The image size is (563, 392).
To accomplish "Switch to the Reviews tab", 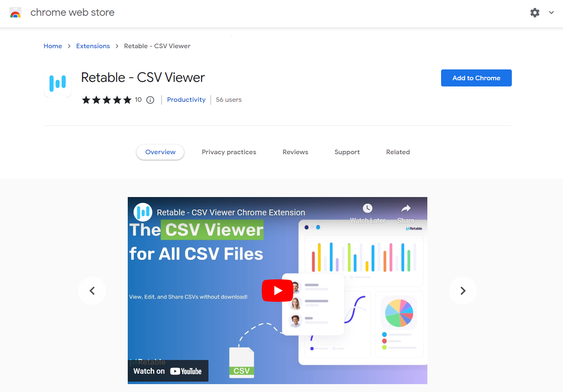I will pos(295,152).
